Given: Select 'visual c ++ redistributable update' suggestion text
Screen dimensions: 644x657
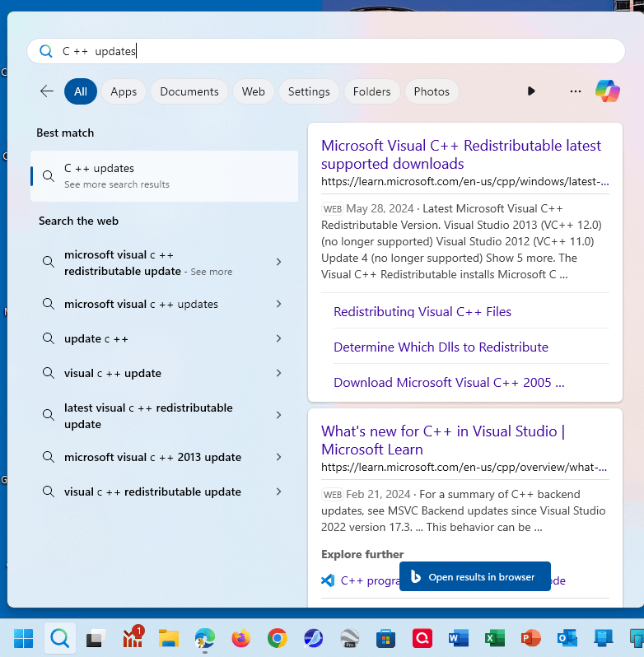Looking at the screenshot, I should tap(152, 492).
